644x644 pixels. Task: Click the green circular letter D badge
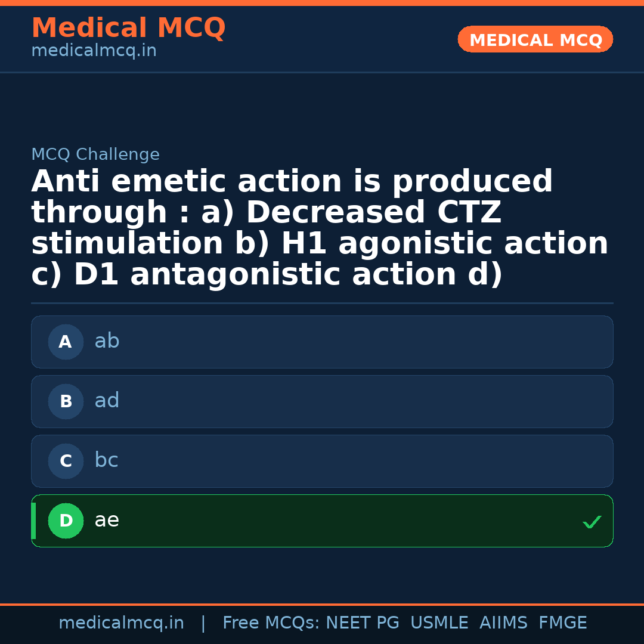66,521
